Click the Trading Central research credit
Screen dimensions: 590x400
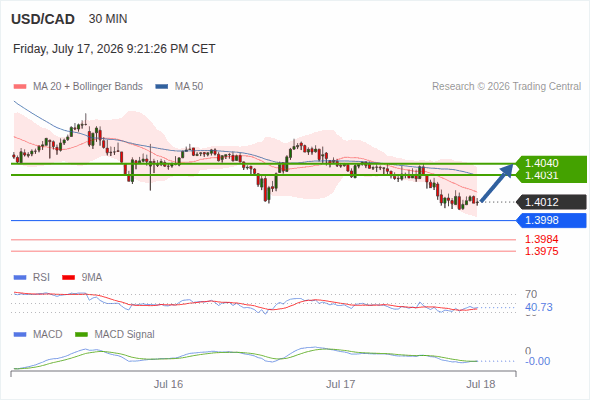point(506,87)
